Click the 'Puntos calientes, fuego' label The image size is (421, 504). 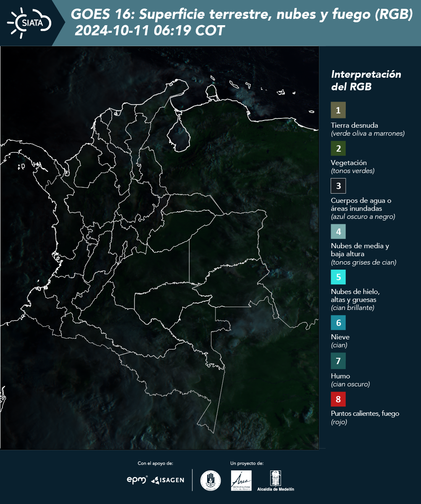(365, 414)
